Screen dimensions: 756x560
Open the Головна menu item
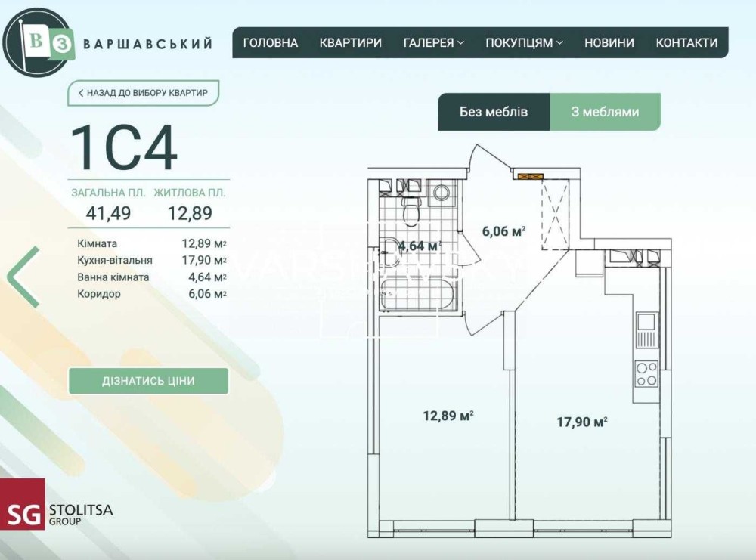pyautogui.click(x=271, y=43)
